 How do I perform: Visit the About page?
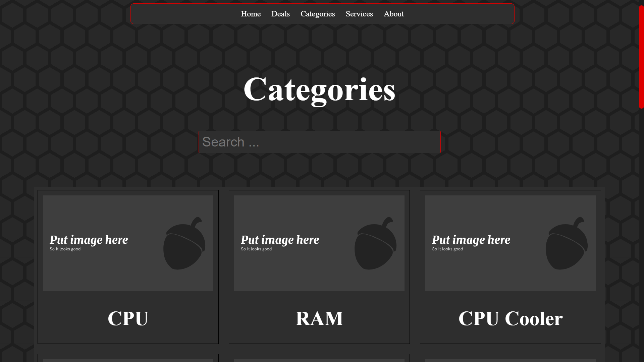pos(394,14)
